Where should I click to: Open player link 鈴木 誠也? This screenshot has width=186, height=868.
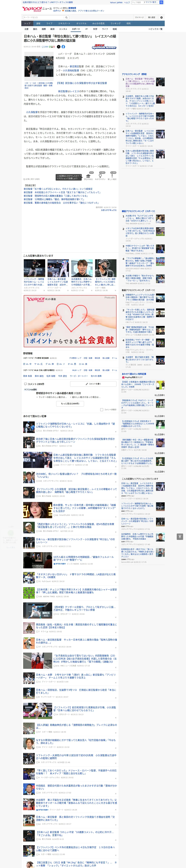[x=39, y=376]
